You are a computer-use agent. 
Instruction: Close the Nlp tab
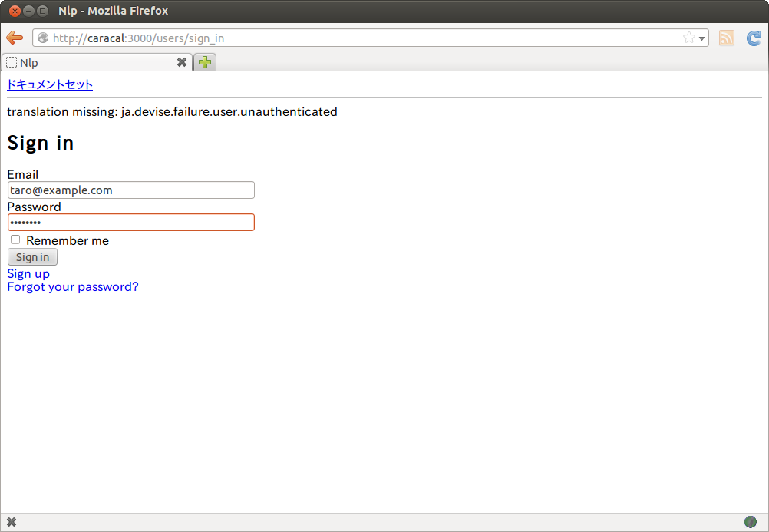tap(182, 63)
